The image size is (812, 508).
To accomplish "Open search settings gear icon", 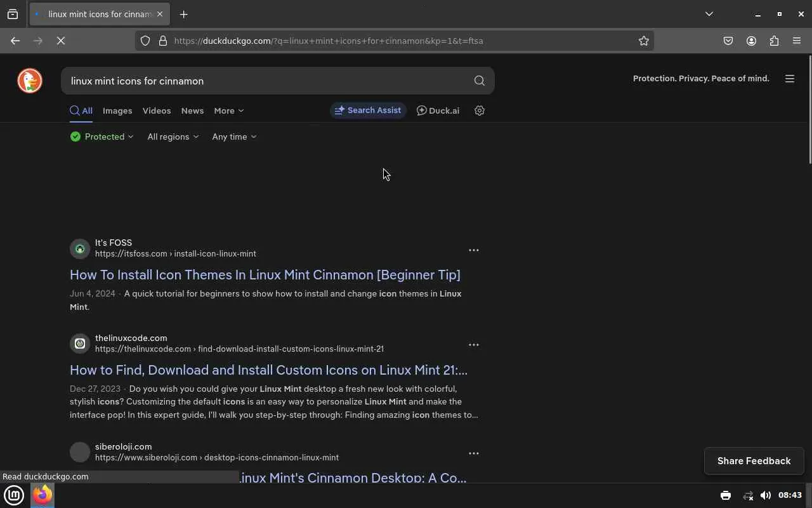I will pos(480,110).
